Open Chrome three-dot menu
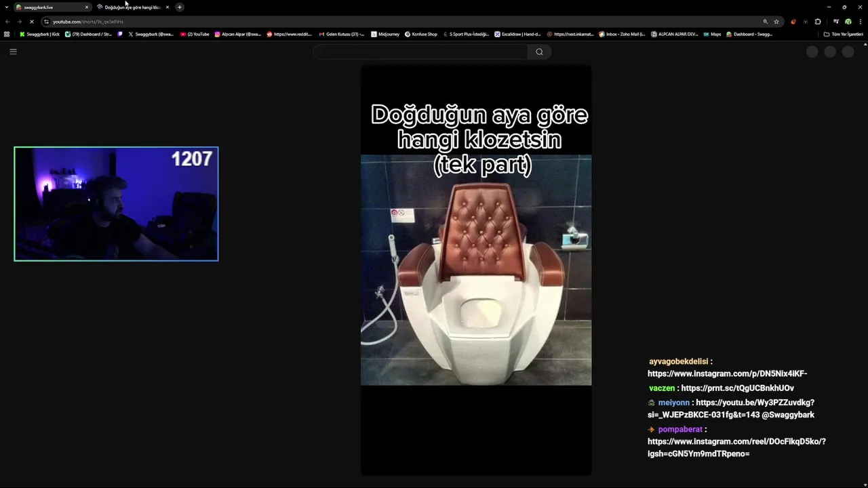Image resolution: width=868 pixels, height=488 pixels. [x=860, y=22]
